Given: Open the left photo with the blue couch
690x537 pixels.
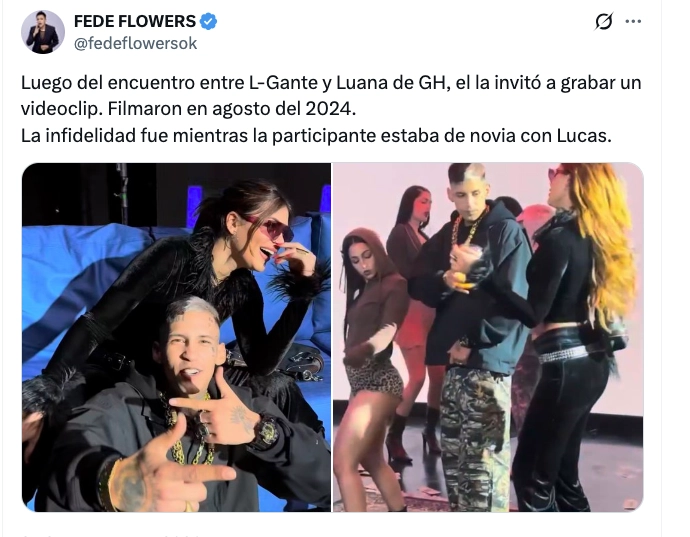Looking at the screenshot, I should [176, 337].
